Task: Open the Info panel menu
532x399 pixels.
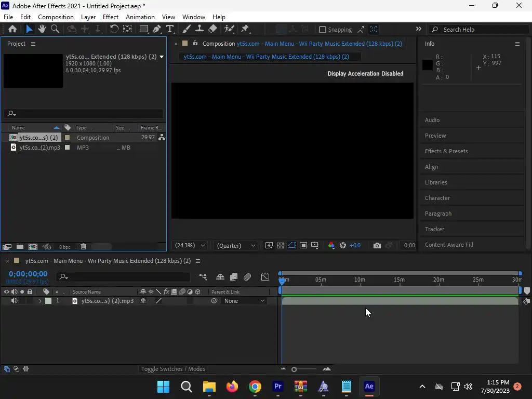Action: click(x=517, y=44)
